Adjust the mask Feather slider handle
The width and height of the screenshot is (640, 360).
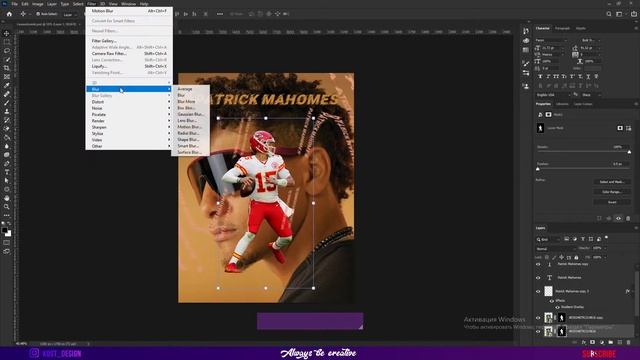pyautogui.click(x=538, y=169)
